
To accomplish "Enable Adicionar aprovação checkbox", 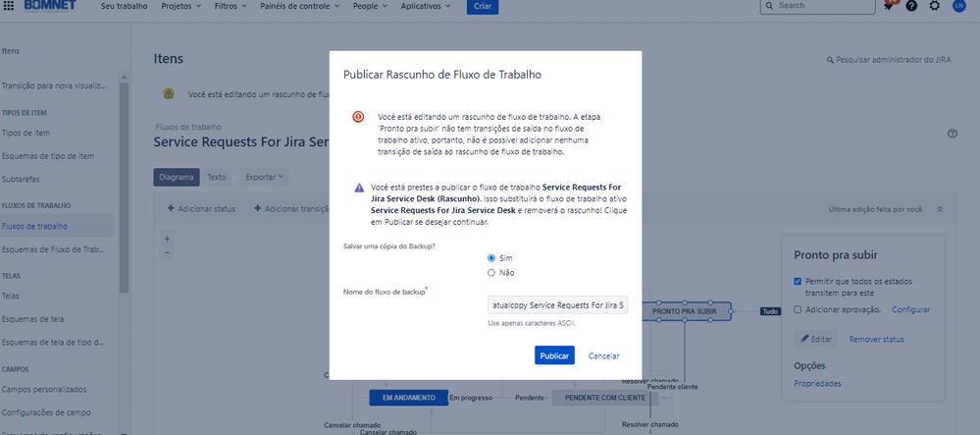I will point(798,309).
